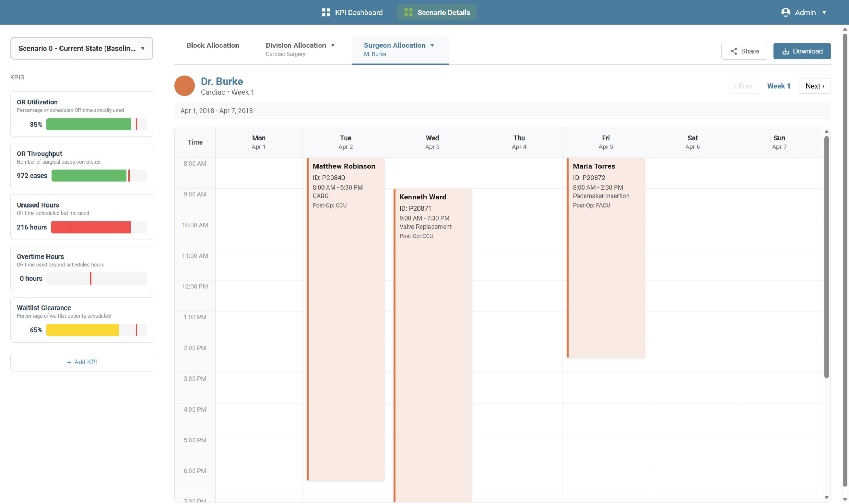Open the Scenario 0 baseline dropdown
This screenshot has width=849, height=504.
coord(82,49)
